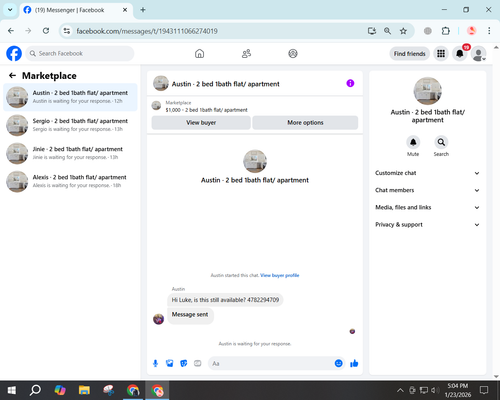
Task: Click the 'Hi Luke, is this still available' message
Action: (225, 300)
